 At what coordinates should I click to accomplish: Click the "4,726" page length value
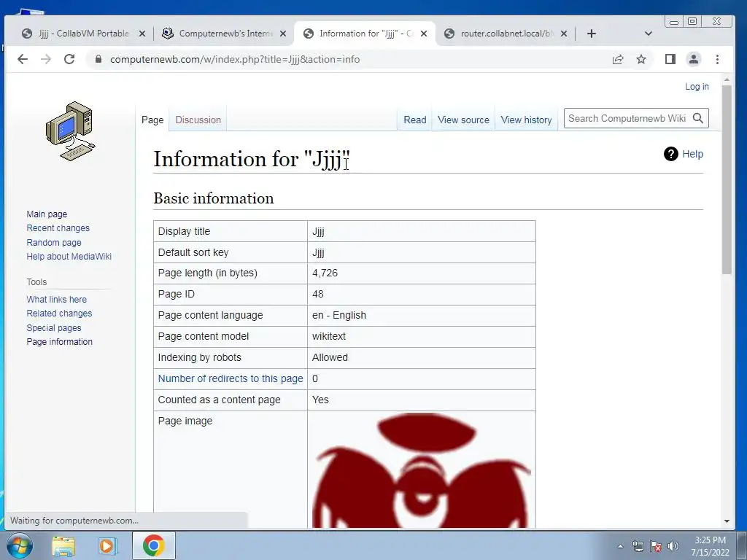coord(325,273)
